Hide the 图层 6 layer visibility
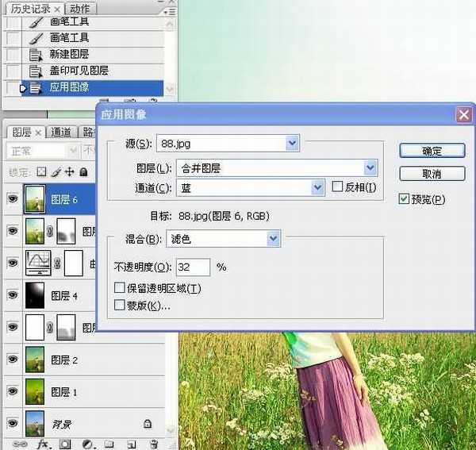Viewport: 476px width, 450px height. click(12, 199)
